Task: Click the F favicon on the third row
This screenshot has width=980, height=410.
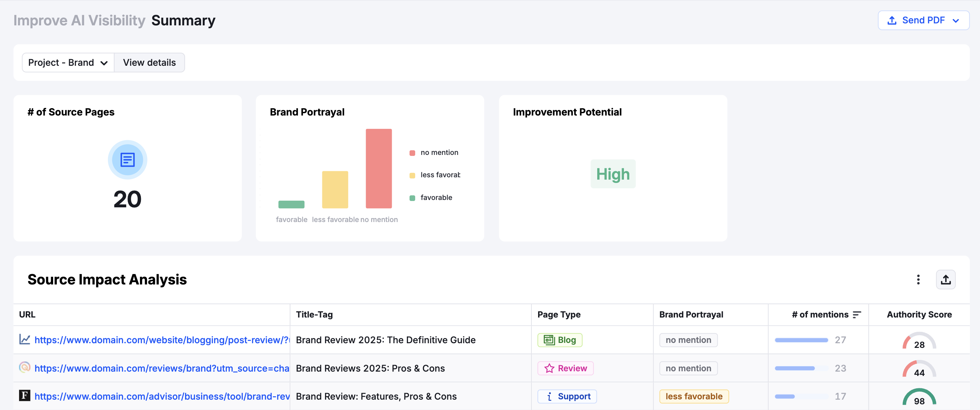Action: tap(24, 396)
